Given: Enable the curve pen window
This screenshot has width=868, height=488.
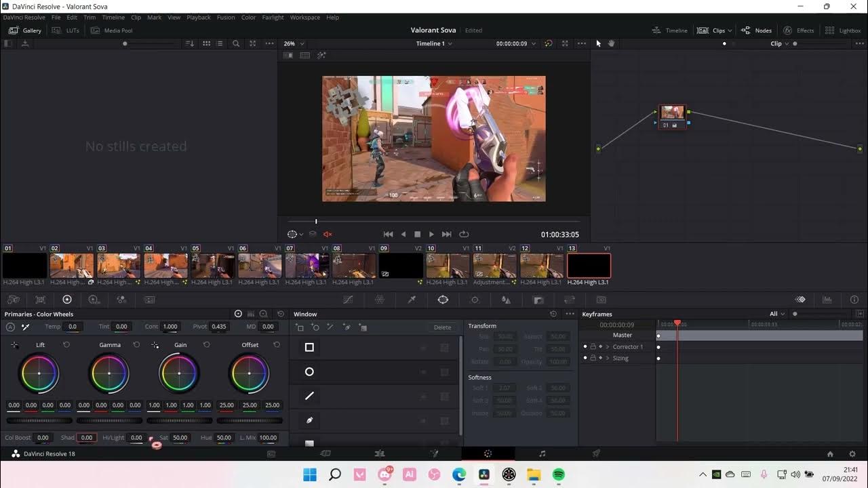Looking at the screenshot, I should point(309,420).
